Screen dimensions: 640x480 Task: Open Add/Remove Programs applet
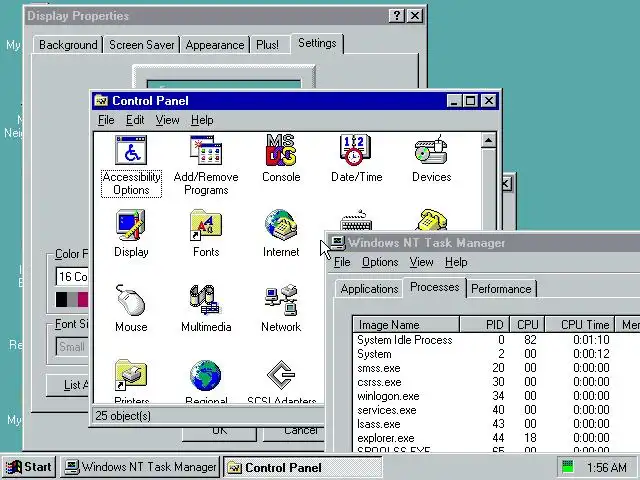pyautogui.click(x=206, y=150)
